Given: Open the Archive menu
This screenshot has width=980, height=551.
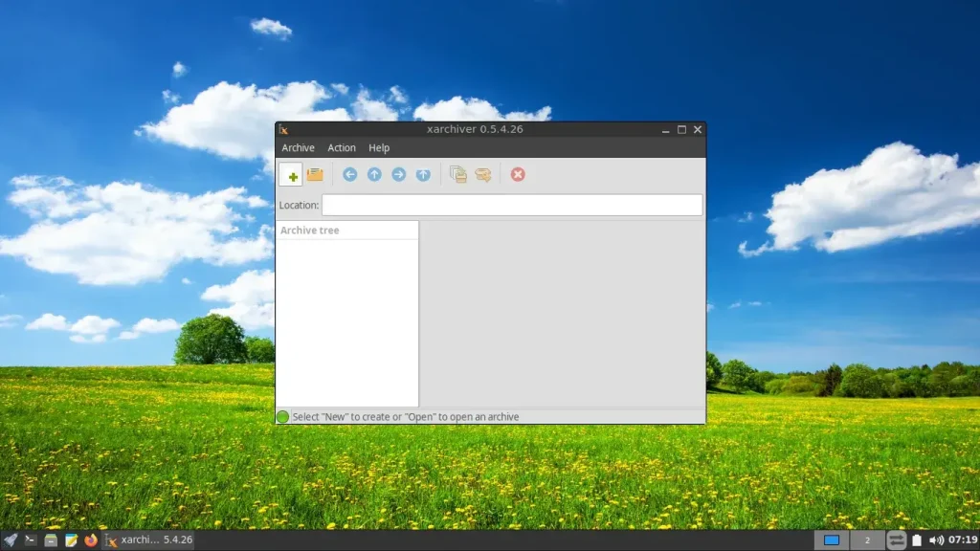Looking at the screenshot, I should 298,148.
